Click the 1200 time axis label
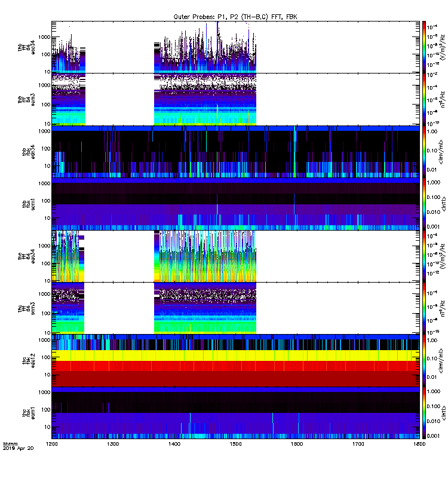Screen dimensions: 448x478 [x=51, y=444]
